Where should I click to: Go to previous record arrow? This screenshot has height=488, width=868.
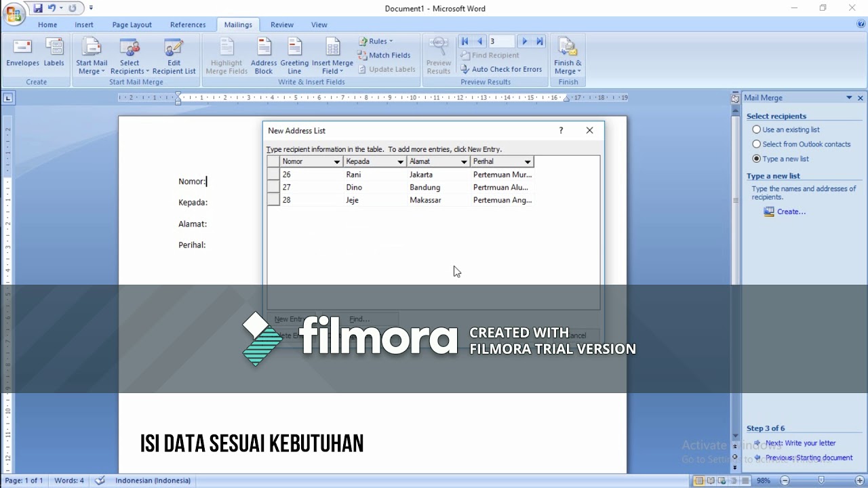[479, 41]
